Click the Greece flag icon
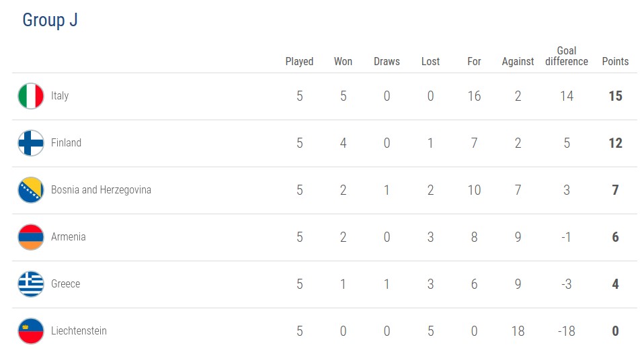Image resolution: width=644 pixels, height=358 pixels. 31,284
